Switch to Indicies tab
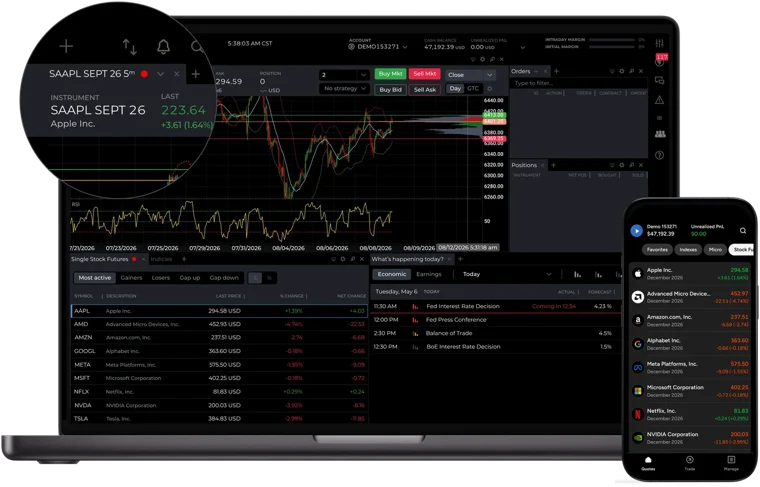The image size is (760, 487). pos(161,259)
